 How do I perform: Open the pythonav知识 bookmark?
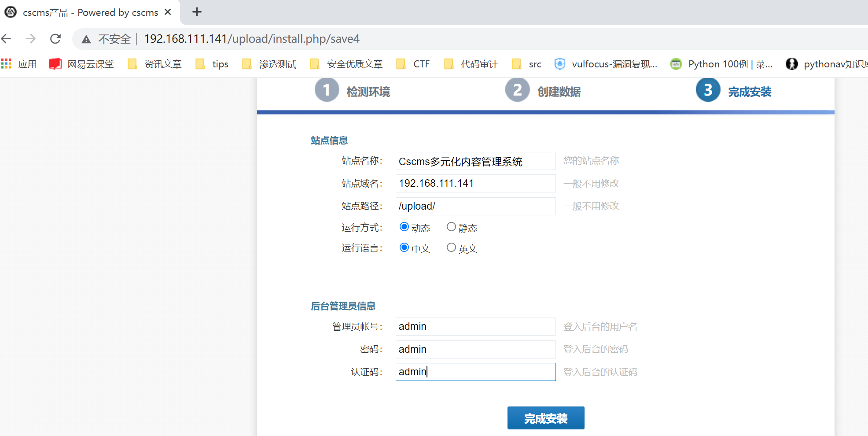point(827,64)
